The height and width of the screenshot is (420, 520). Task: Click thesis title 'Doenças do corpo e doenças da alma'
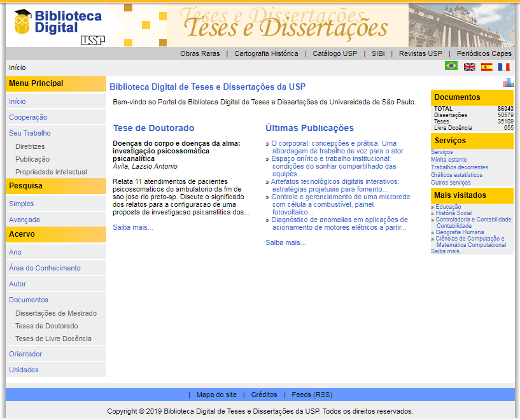176,151
